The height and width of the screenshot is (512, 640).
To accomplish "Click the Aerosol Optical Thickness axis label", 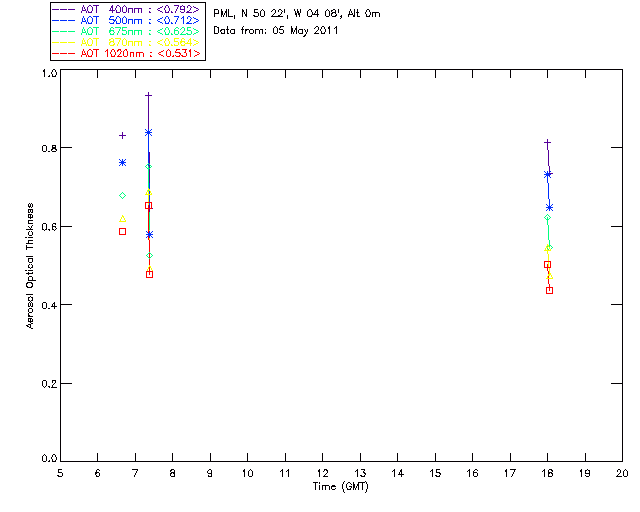I will tap(30, 266).
